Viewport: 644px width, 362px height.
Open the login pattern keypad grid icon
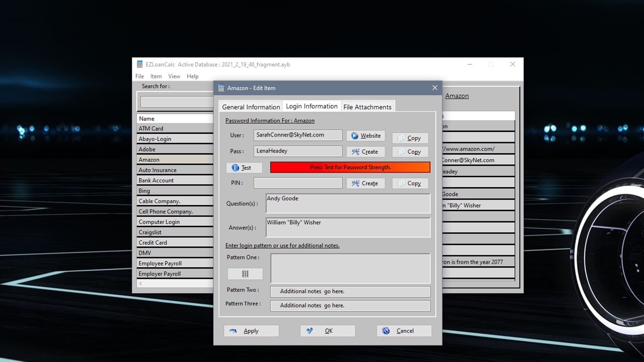(245, 274)
